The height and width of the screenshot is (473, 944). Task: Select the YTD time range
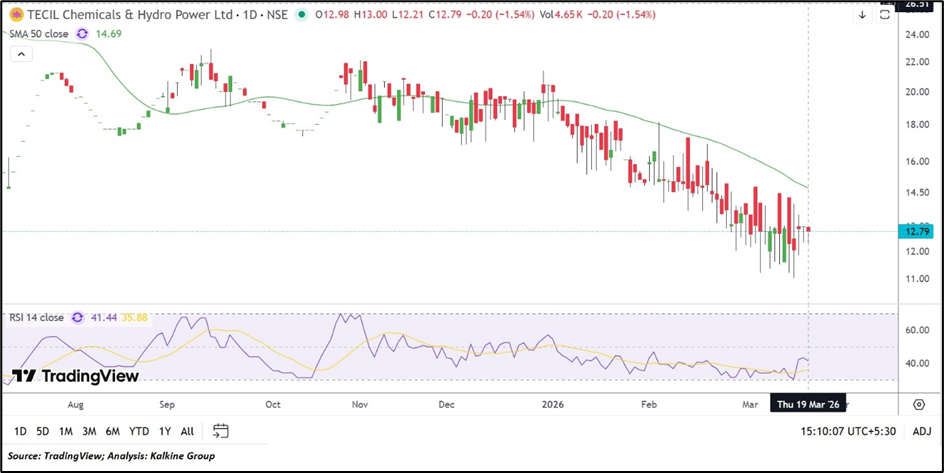(x=139, y=431)
